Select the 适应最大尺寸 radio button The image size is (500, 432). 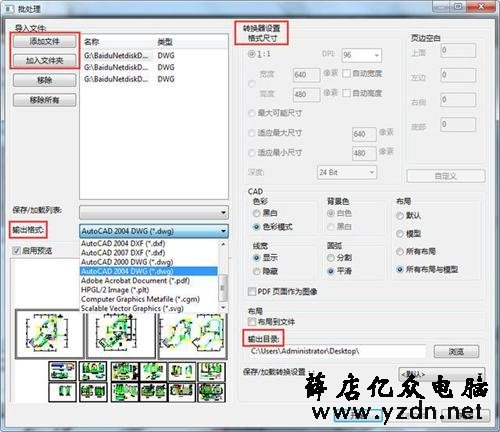[x=252, y=133]
